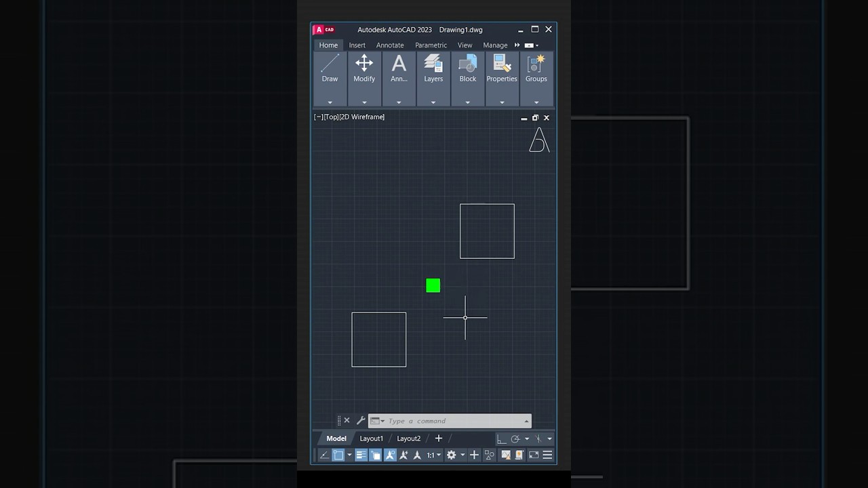
Task: Click the green filled square
Action: (433, 286)
